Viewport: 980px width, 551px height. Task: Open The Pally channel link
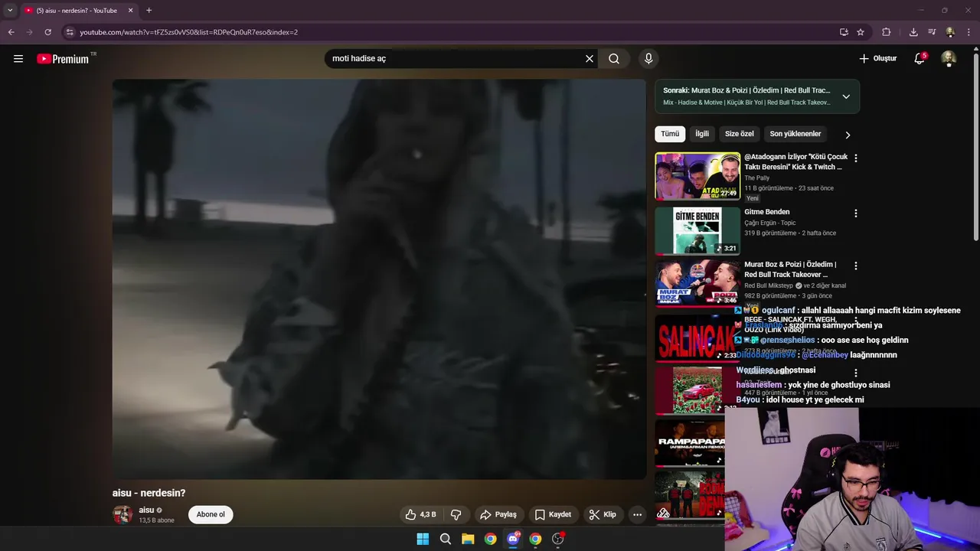756,178
